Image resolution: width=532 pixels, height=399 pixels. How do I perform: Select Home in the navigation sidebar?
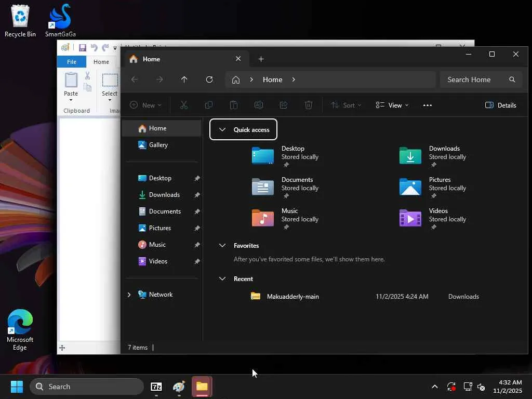162,128
